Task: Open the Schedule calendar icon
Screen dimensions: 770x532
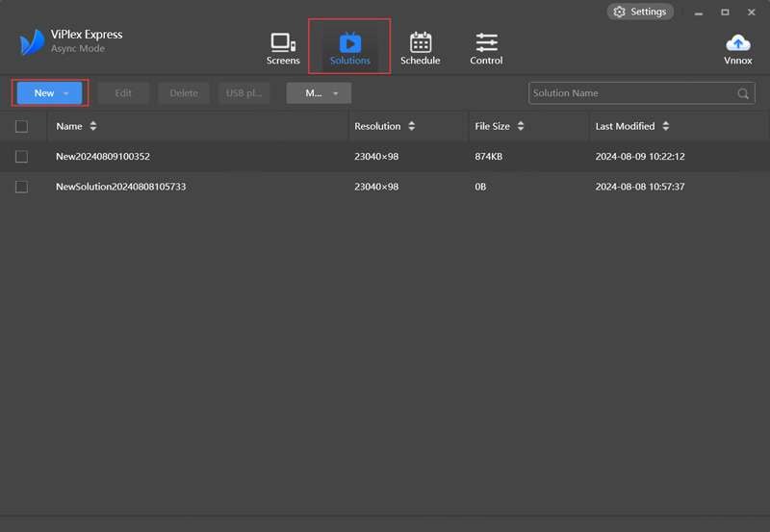Action: click(x=421, y=42)
